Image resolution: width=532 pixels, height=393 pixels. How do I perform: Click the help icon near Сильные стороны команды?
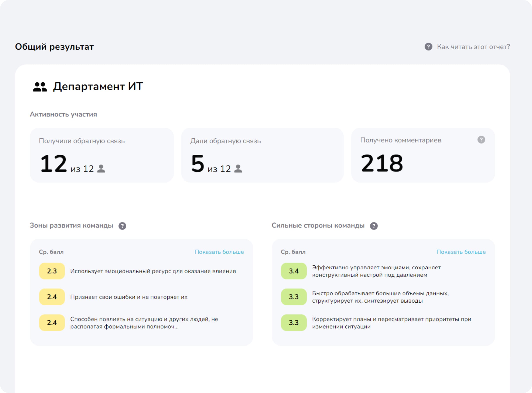(x=374, y=226)
